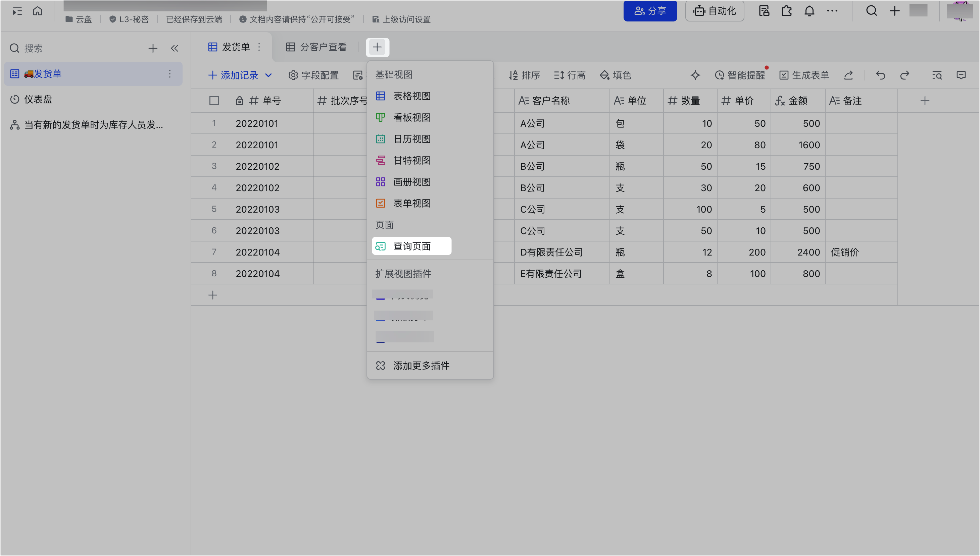Click 云盘 breadcrumb link
Screen dimensions: 980x556
[x=79, y=19]
